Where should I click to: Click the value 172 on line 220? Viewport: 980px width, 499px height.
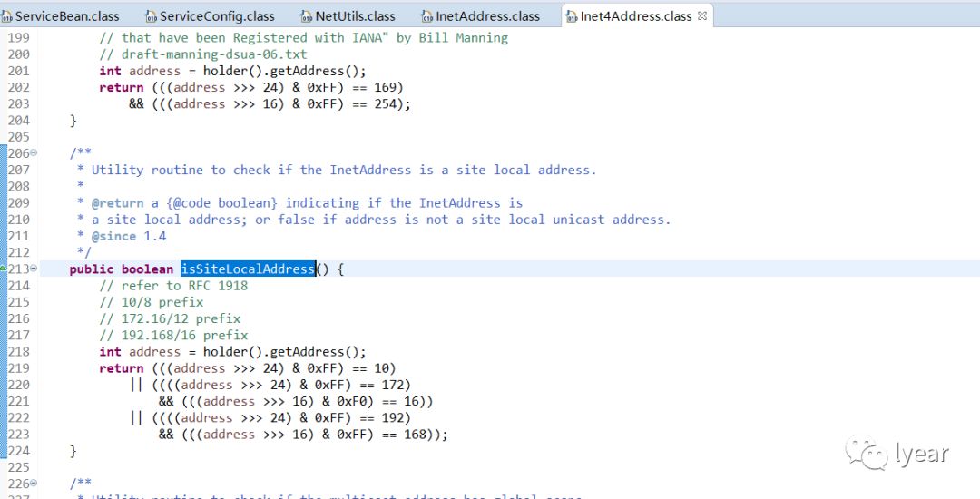(393, 385)
